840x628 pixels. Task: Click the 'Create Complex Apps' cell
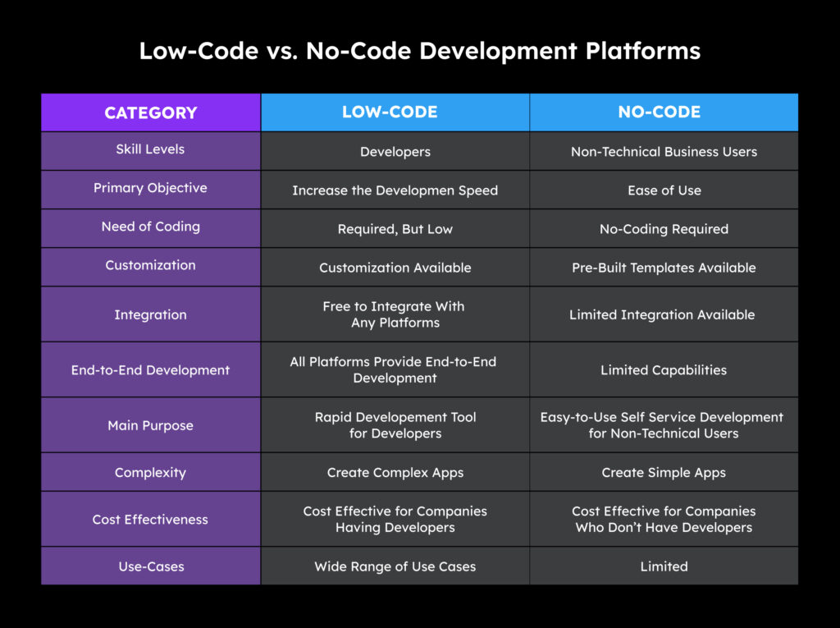click(x=395, y=473)
